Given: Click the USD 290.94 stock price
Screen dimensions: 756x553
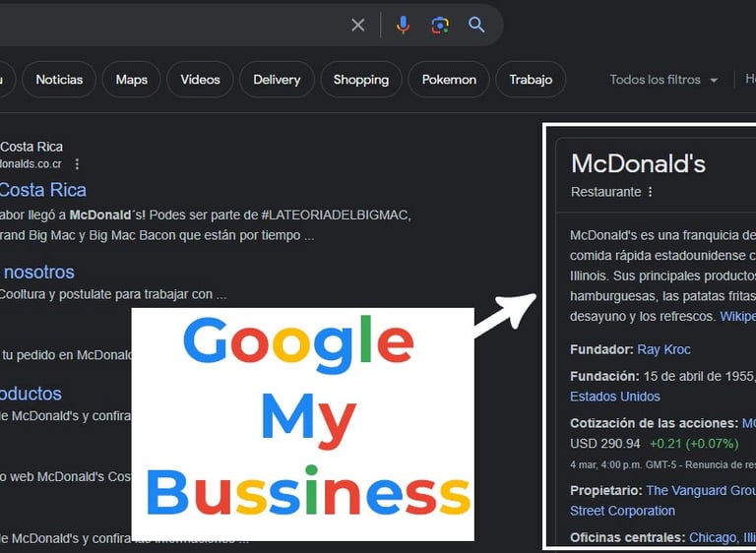Looking at the screenshot, I should point(605,444).
